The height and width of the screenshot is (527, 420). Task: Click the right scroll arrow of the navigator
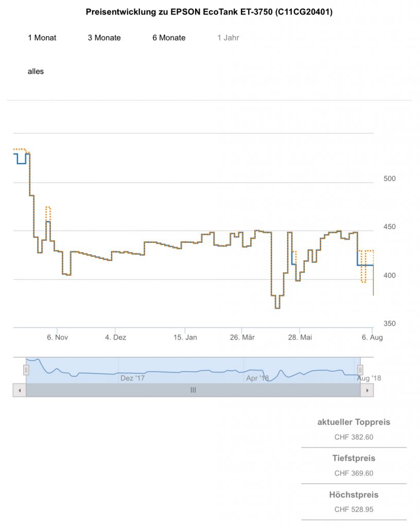tap(367, 390)
